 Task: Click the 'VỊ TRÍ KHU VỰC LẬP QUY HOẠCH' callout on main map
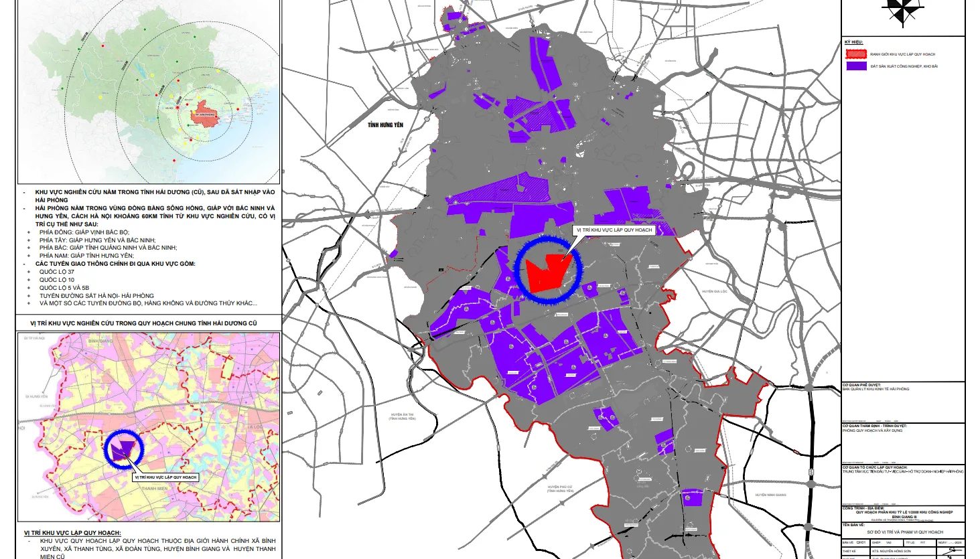(614, 230)
